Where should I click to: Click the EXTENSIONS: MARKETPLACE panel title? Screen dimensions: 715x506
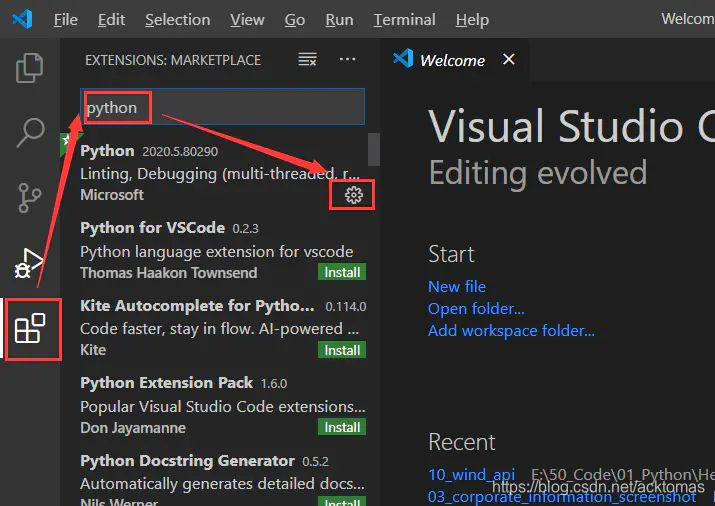pyautogui.click(x=173, y=60)
